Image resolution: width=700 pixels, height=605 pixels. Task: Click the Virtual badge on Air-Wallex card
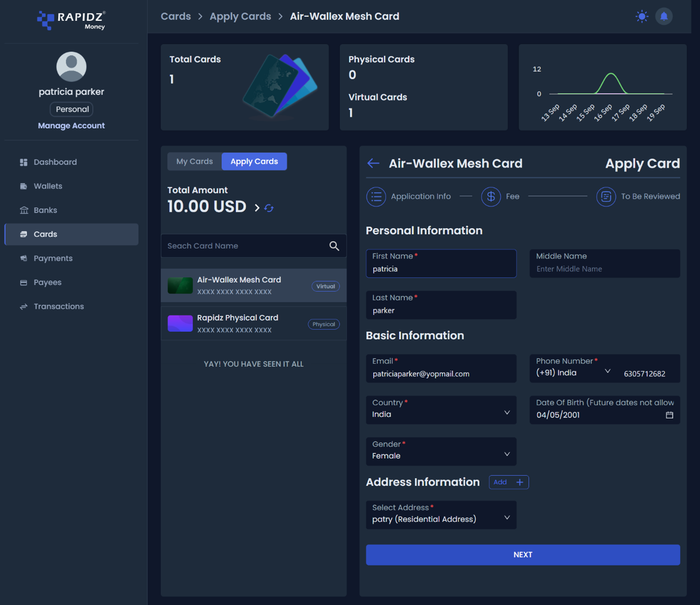click(x=325, y=286)
